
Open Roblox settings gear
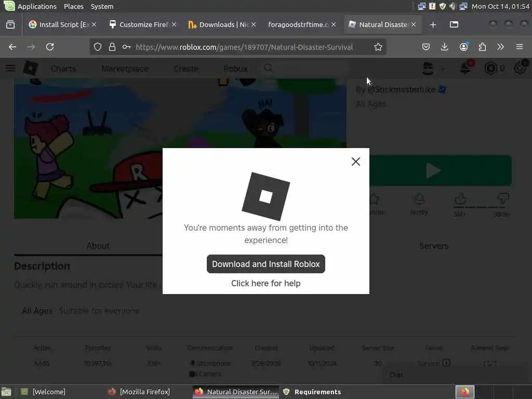(520, 68)
